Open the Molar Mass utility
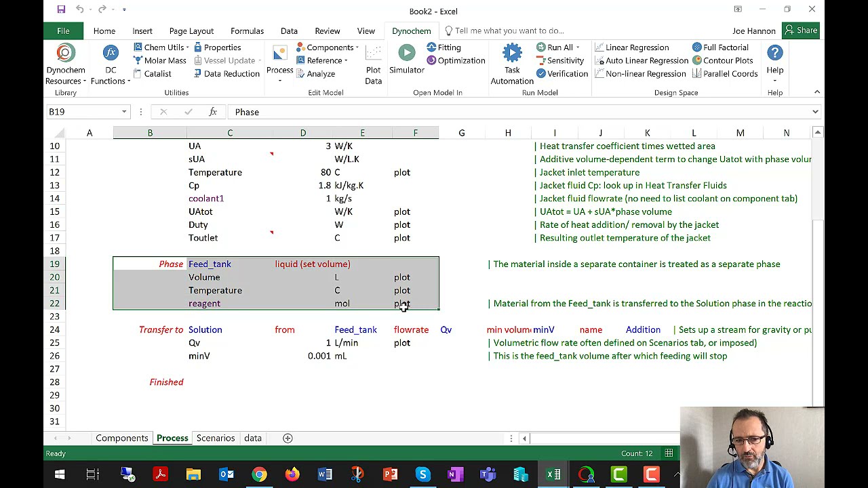Viewport: 868px width, 488px height. [160, 60]
